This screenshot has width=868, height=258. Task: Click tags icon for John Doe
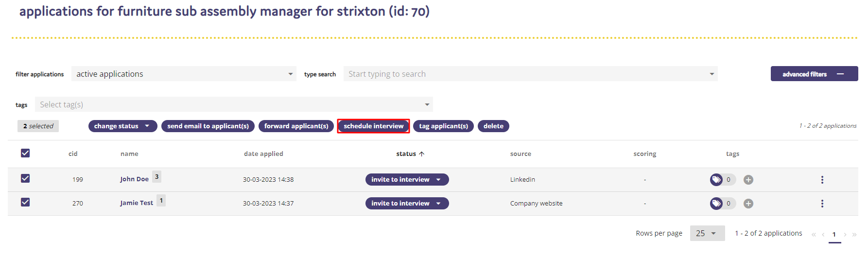[x=716, y=180]
